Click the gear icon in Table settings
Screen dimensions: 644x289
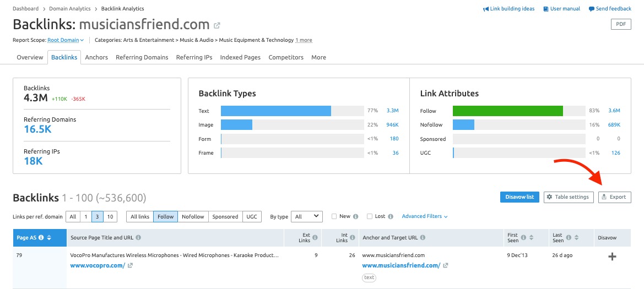click(x=550, y=197)
